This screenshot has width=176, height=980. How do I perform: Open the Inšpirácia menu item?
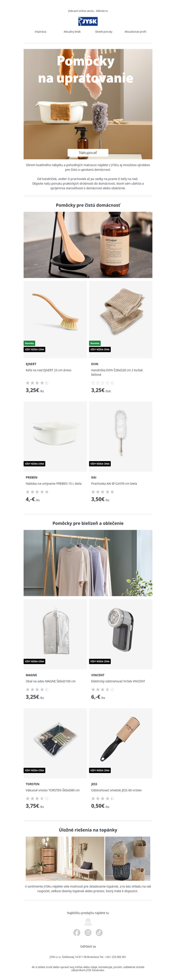(40, 32)
